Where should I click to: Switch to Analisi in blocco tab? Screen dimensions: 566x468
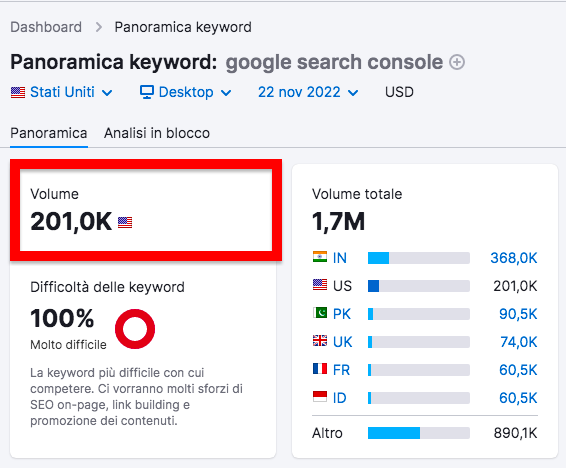[157, 133]
